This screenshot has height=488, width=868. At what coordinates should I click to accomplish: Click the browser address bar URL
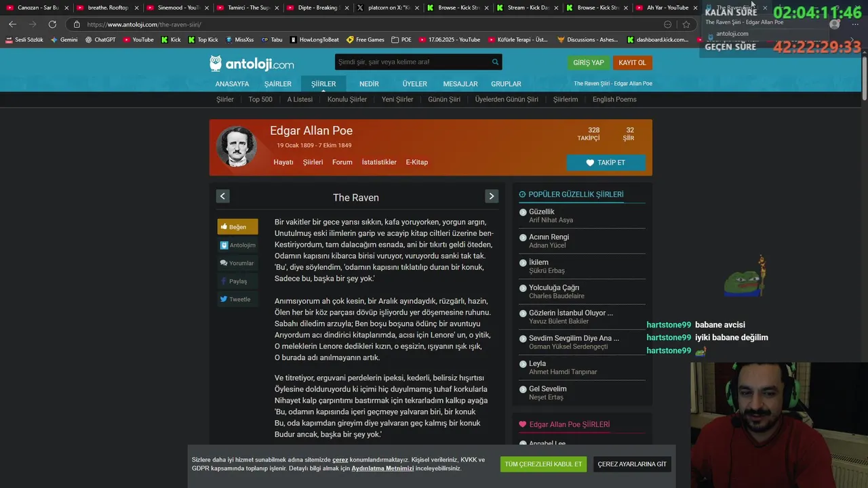144,24
